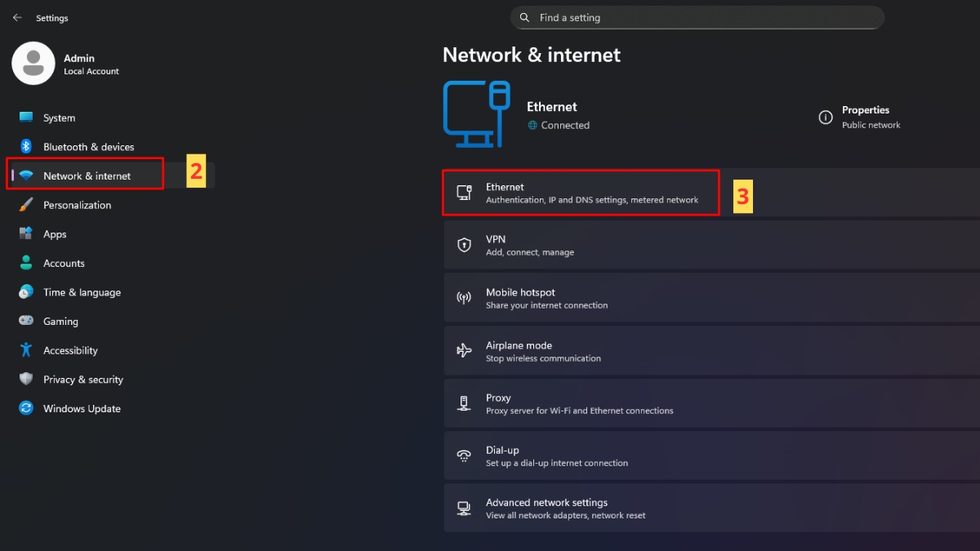Click the Airplane mode icon
Screen dimensions: 980x551
465,350
